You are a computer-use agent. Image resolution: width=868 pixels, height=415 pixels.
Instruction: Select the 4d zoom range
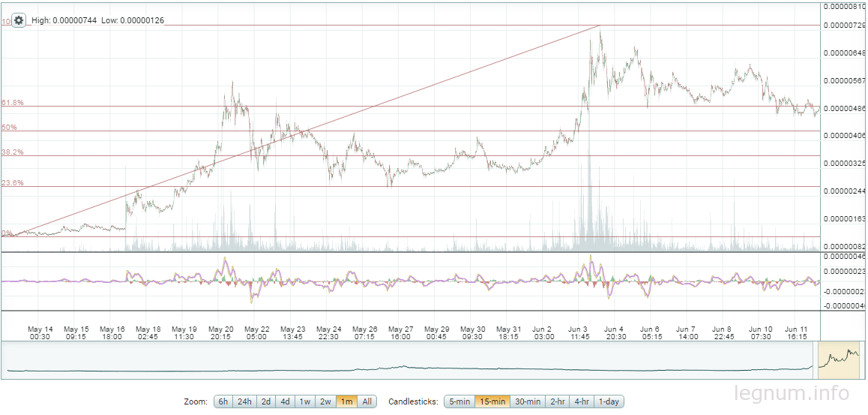tap(285, 401)
